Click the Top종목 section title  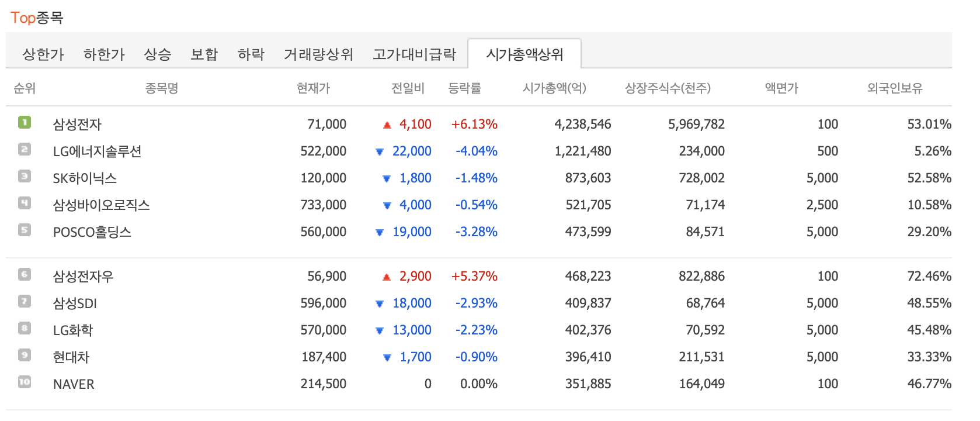point(37,18)
